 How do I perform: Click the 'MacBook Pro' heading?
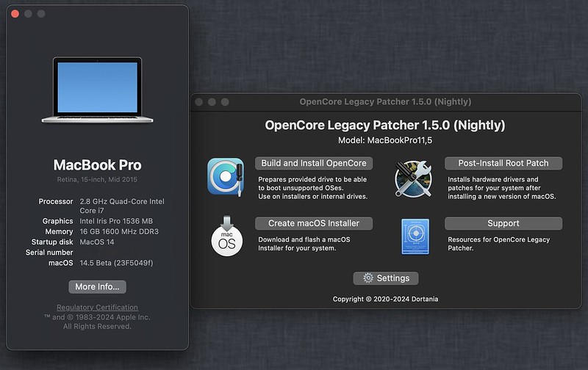point(97,165)
